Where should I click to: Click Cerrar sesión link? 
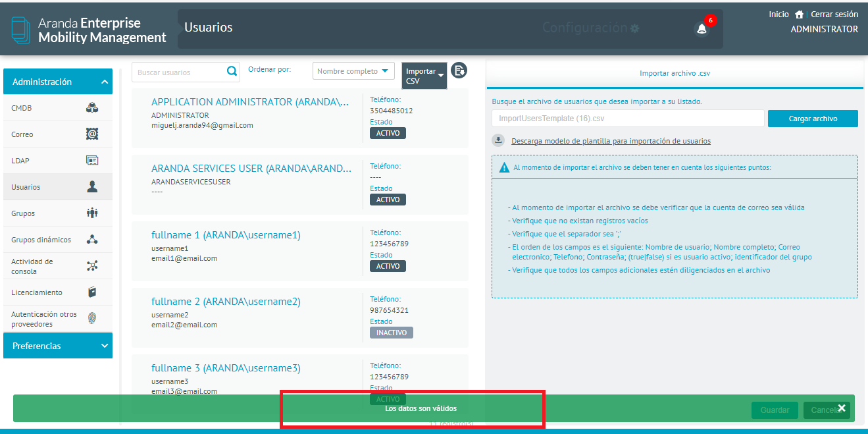click(x=834, y=14)
